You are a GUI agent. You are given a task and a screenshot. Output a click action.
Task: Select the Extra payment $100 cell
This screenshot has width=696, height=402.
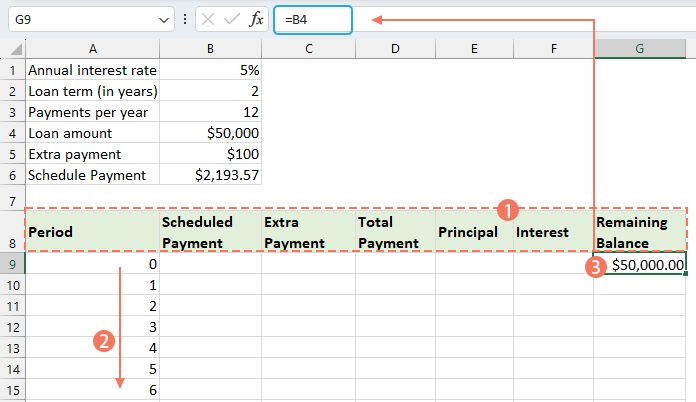pyautogui.click(x=210, y=154)
